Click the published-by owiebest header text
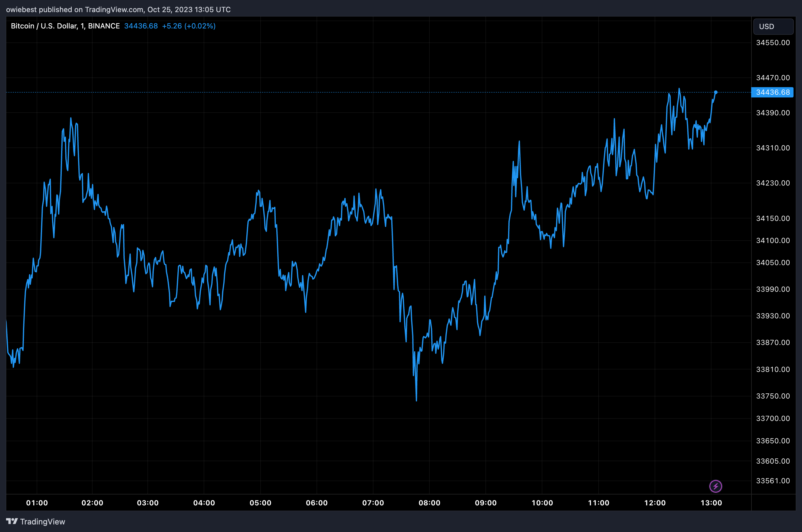802x532 pixels. [x=118, y=9]
